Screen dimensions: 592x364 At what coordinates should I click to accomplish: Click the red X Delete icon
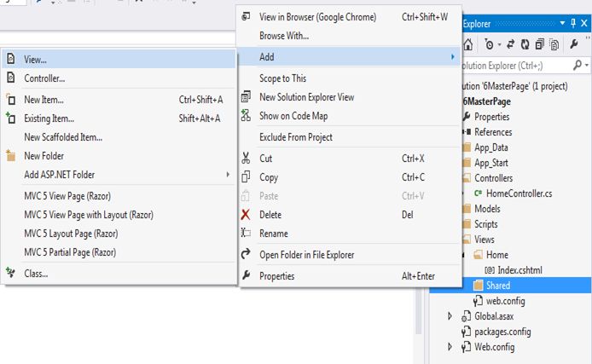click(246, 215)
